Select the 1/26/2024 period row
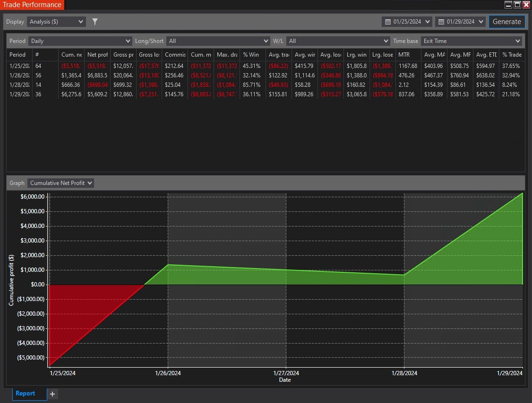Screen dimensions: 532x403 [266, 75]
